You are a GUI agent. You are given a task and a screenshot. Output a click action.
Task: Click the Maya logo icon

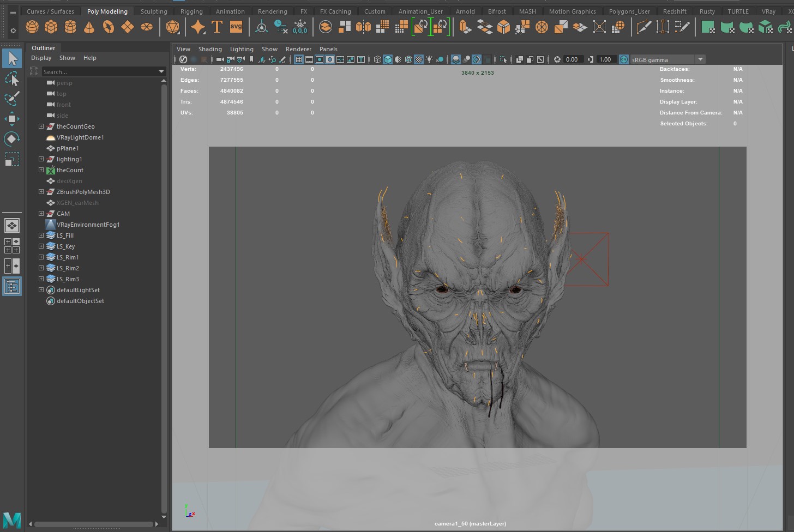coord(12,520)
